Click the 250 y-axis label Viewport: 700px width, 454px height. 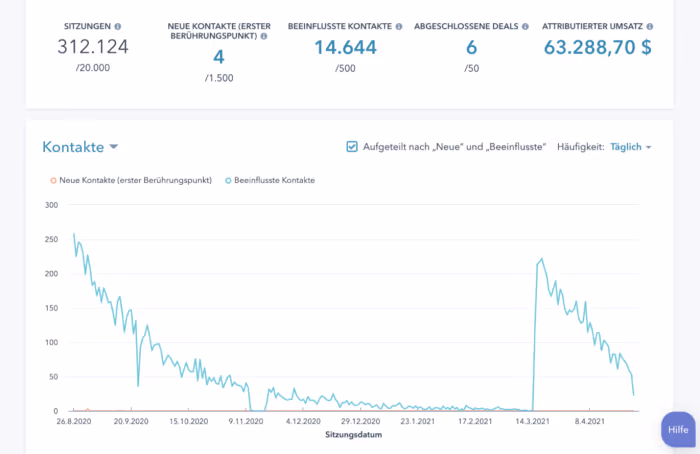[x=51, y=239]
